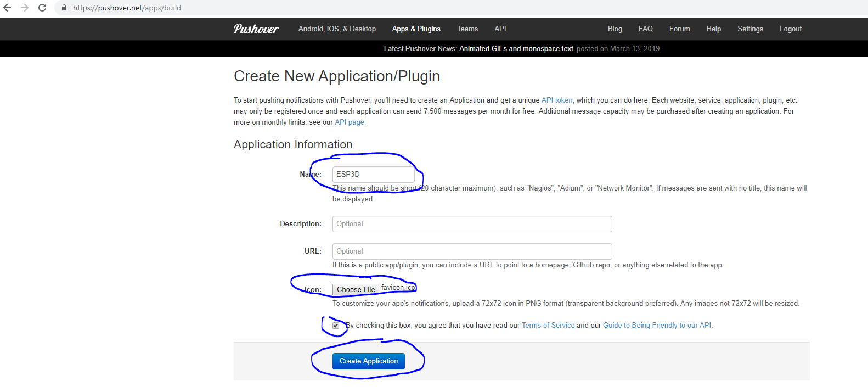Click the padlock site security icon
This screenshot has height=392, width=868.
[64, 8]
